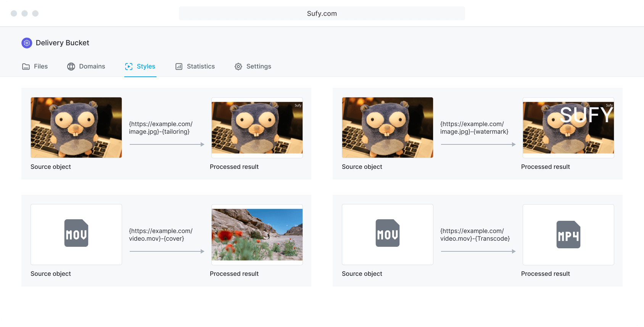The width and height of the screenshot is (644, 327).
Task: Open the Files tab
Action: [x=35, y=66]
